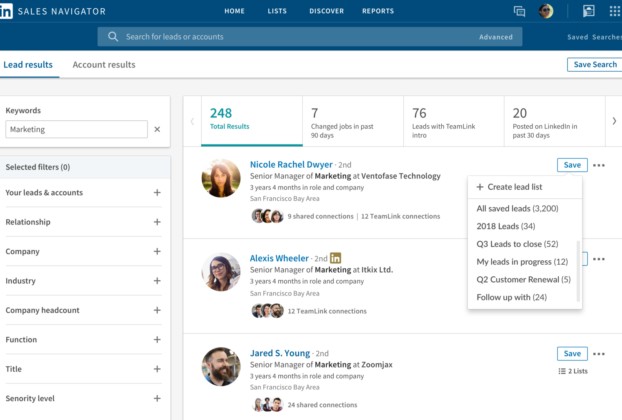View Nicole's shared connections avatars
622x420 pixels.
coord(267,216)
